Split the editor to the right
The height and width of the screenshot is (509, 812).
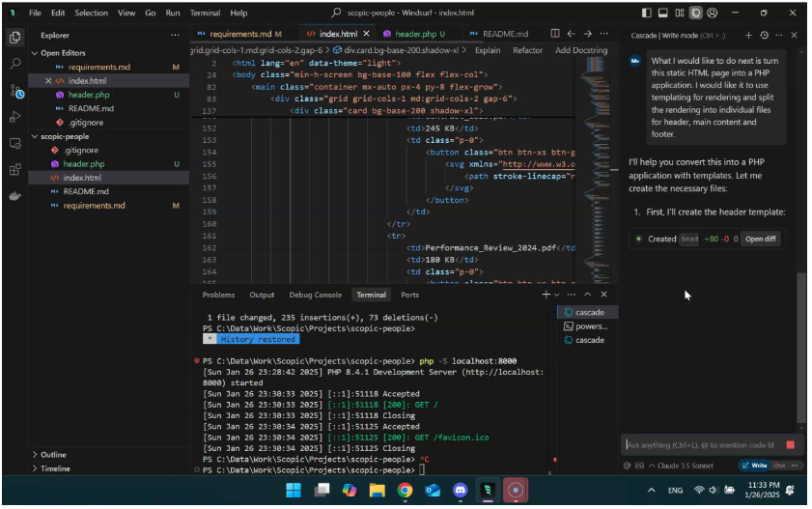(555, 34)
